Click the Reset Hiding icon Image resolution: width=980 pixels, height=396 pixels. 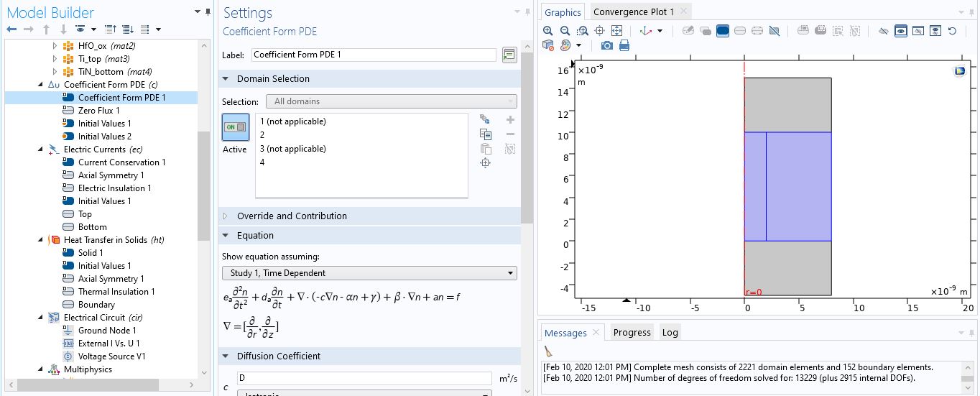click(952, 31)
